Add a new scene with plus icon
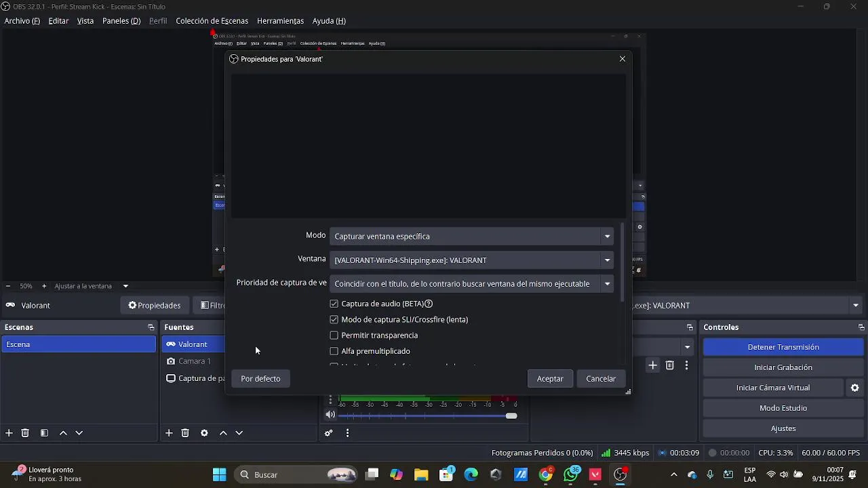The height and width of the screenshot is (488, 868). [x=9, y=433]
